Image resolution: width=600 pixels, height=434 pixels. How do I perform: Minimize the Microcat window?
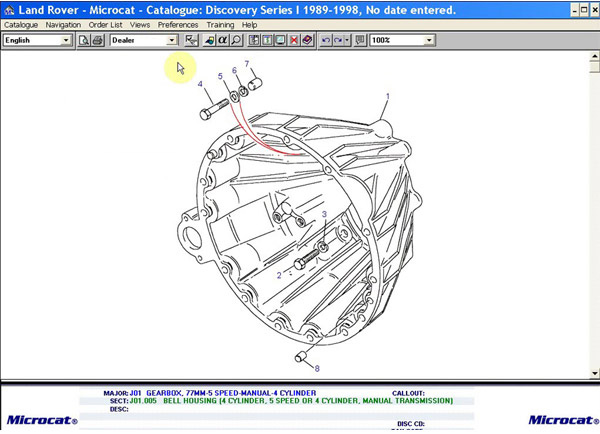tap(575, 10)
